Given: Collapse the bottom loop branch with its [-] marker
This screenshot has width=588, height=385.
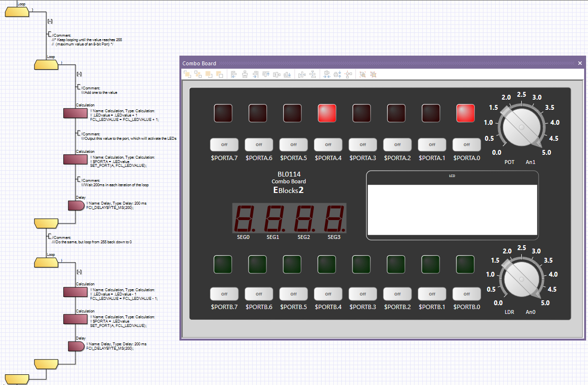Looking at the screenshot, I should point(79,271).
